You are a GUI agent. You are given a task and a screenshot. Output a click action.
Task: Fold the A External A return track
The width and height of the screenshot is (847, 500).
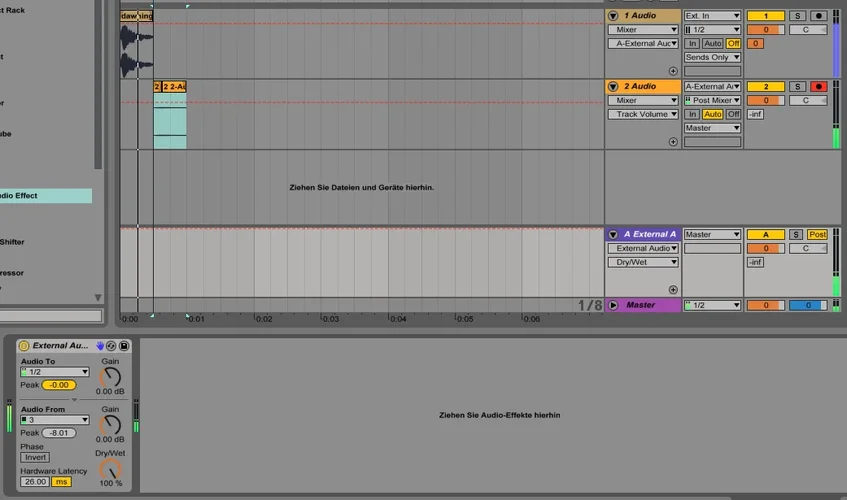tap(613, 234)
